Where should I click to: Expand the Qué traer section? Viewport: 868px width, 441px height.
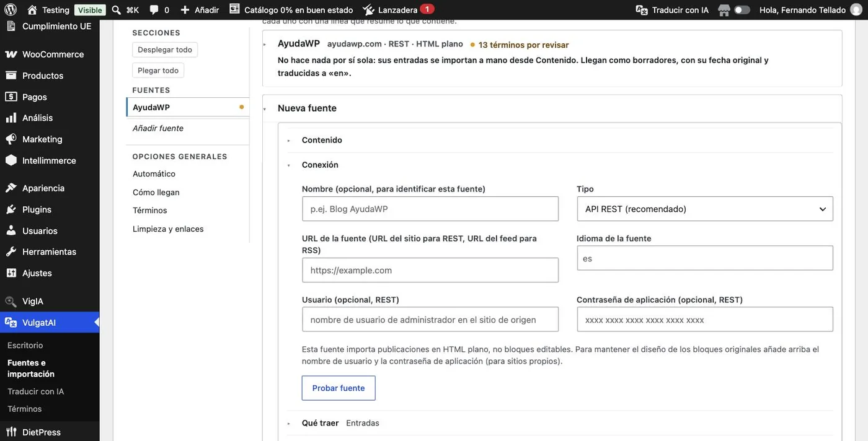(x=320, y=423)
